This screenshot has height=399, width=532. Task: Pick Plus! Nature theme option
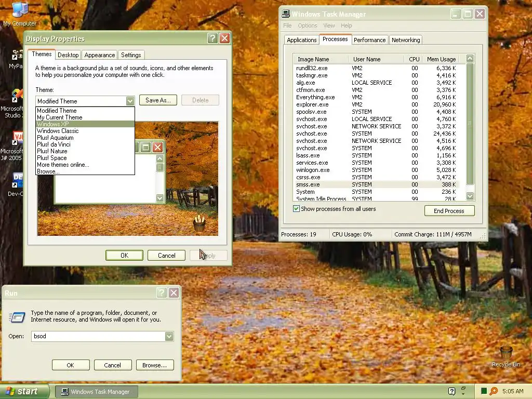(85, 151)
